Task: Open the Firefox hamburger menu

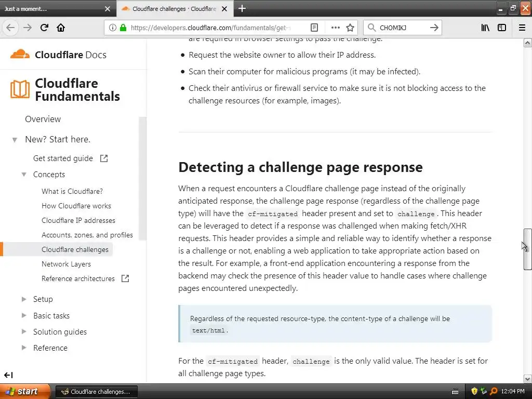Action: pyautogui.click(x=522, y=28)
